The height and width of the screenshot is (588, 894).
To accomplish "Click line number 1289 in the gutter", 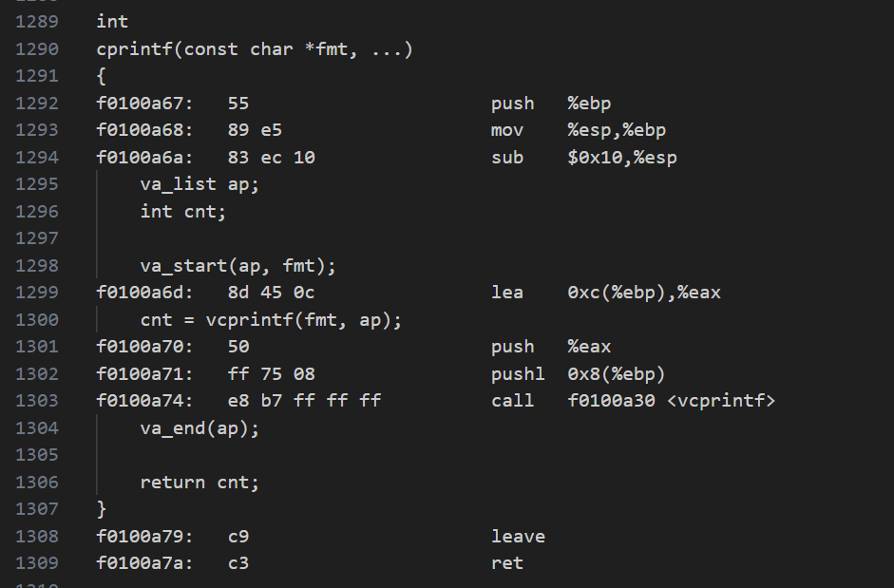I will click(x=37, y=21).
